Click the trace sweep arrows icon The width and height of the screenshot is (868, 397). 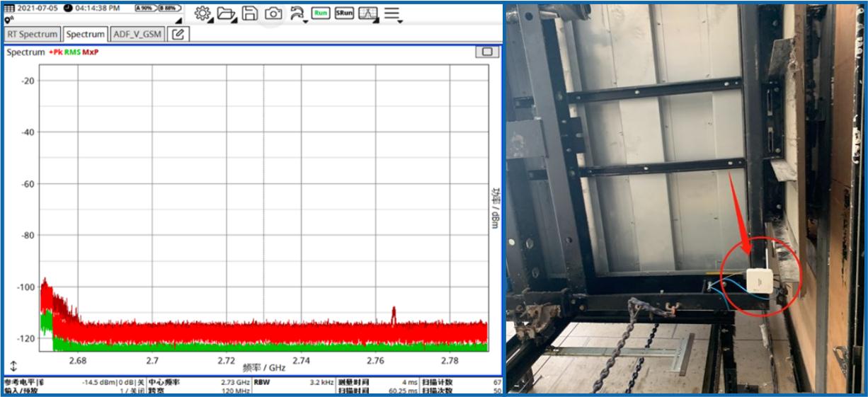(297, 13)
